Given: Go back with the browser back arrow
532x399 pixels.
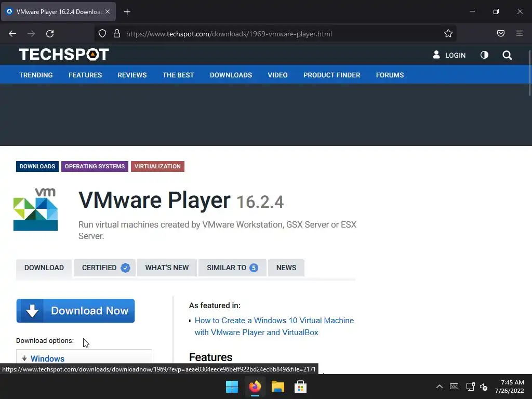Looking at the screenshot, I should (x=12, y=34).
